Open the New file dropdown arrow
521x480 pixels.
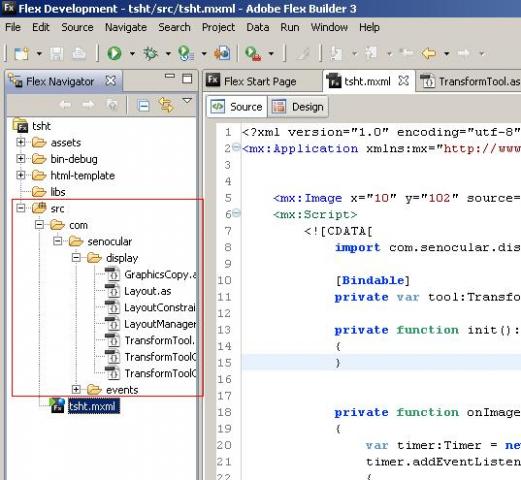tap(39, 53)
